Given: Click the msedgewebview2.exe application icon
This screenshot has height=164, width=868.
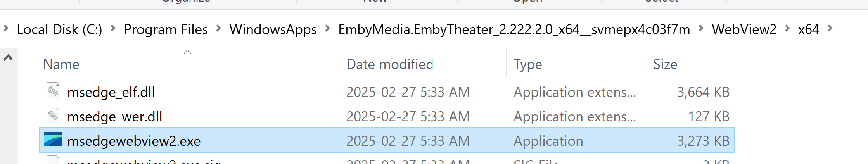Looking at the screenshot, I should 53,140.
